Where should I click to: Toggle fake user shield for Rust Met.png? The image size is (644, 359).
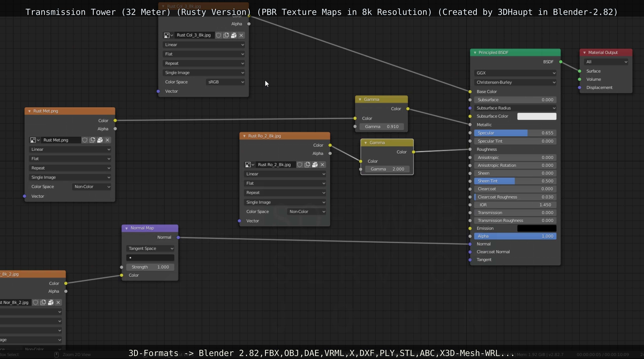pyautogui.click(x=85, y=140)
